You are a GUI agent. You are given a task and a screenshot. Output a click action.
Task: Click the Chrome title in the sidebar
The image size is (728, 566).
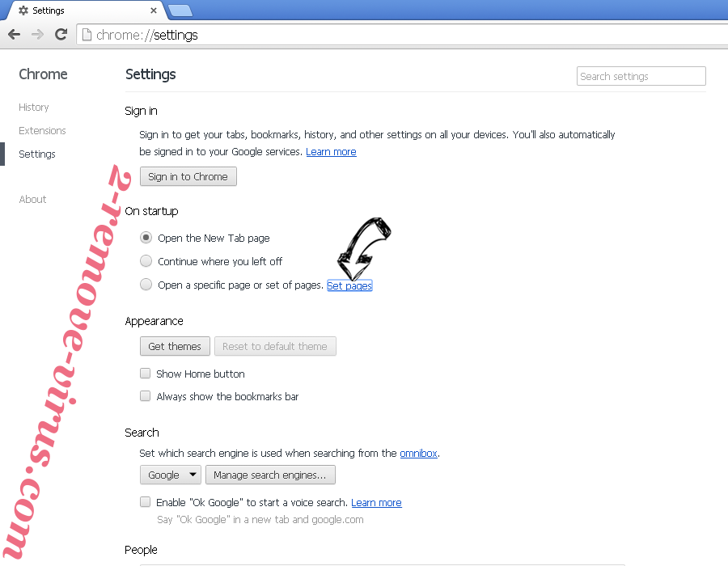click(43, 74)
